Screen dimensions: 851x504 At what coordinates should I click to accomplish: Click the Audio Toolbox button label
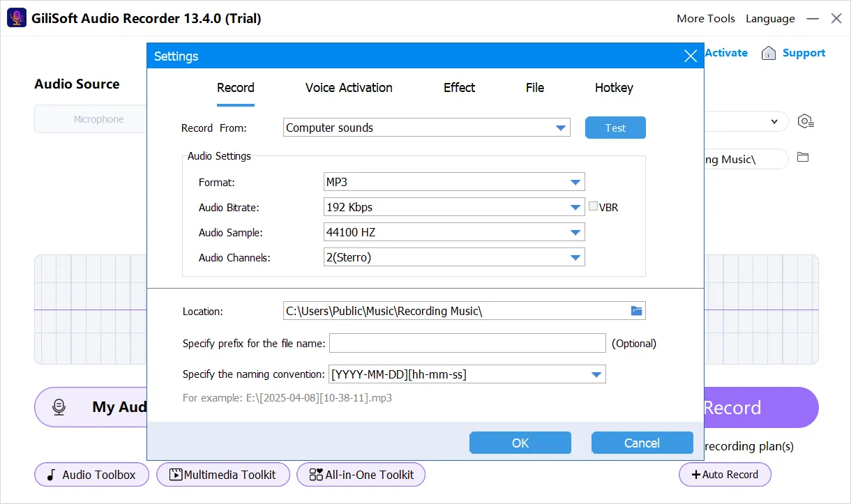[99, 475]
